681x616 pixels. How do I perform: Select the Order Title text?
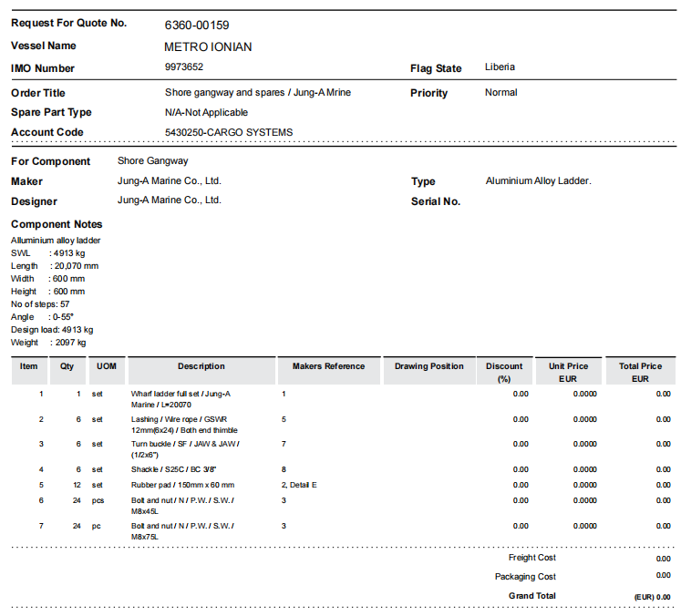tap(257, 93)
